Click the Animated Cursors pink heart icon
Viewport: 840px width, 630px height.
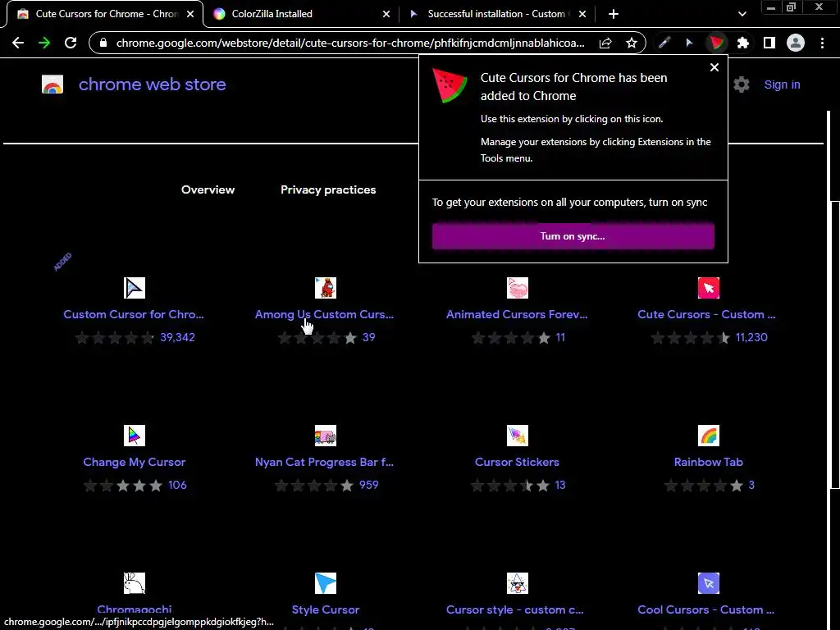click(x=517, y=288)
